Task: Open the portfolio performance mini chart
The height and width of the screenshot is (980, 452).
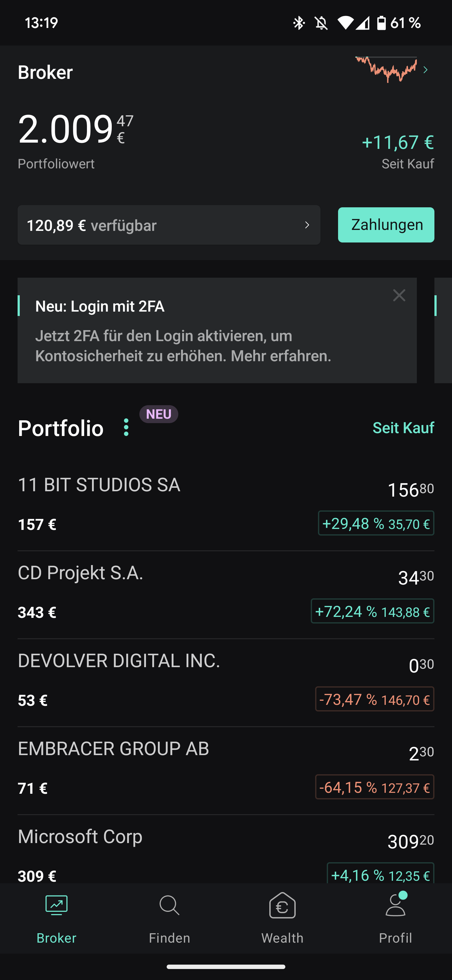Action: [x=386, y=69]
